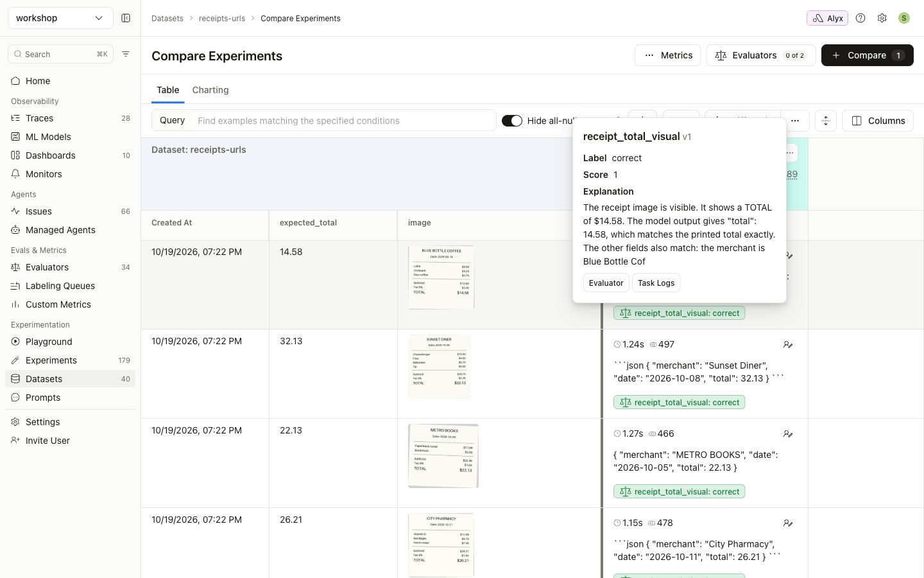Go to Custom Metrics
Viewport: 924px width, 578px height.
point(71,304)
